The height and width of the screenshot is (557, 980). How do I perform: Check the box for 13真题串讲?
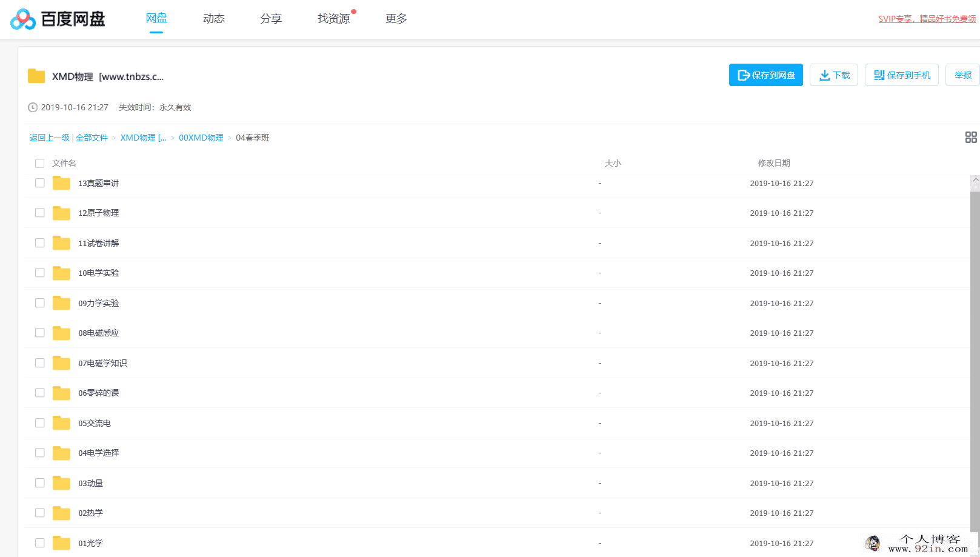coord(40,183)
